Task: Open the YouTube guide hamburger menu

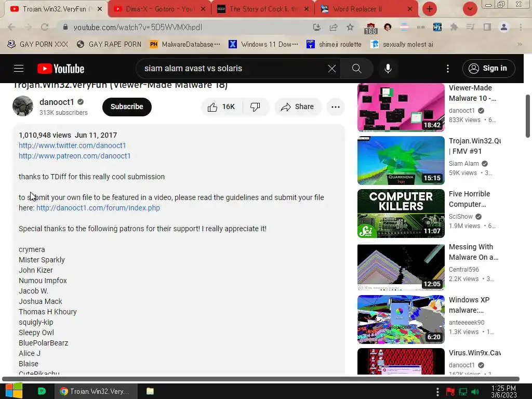Action: click(19, 69)
